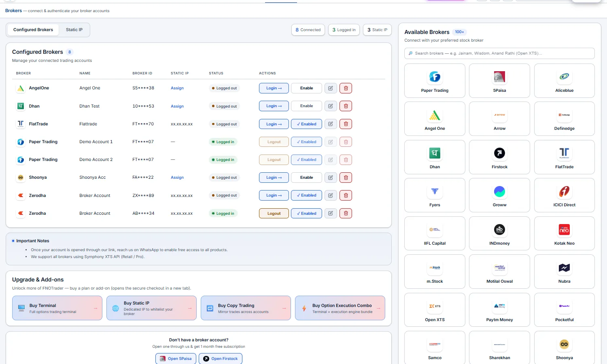
Task: Pick the FlatTrade available broker card
Action: click(565, 157)
